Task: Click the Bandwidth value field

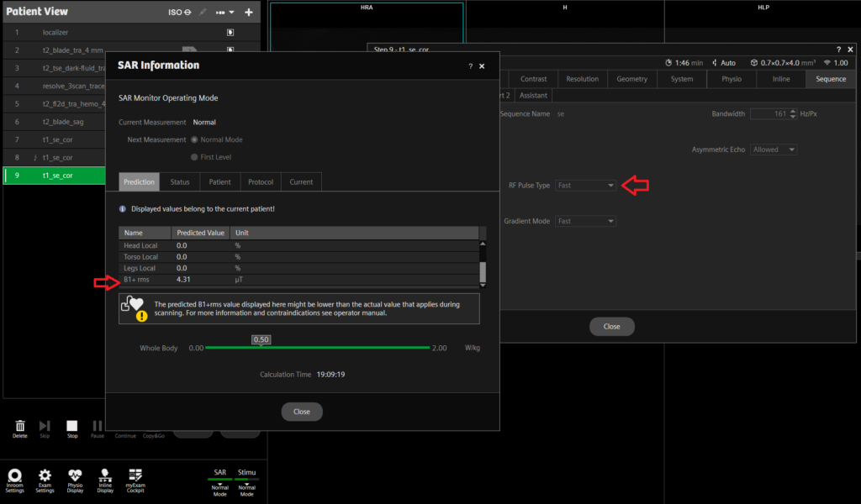Action: tap(769, 114)
